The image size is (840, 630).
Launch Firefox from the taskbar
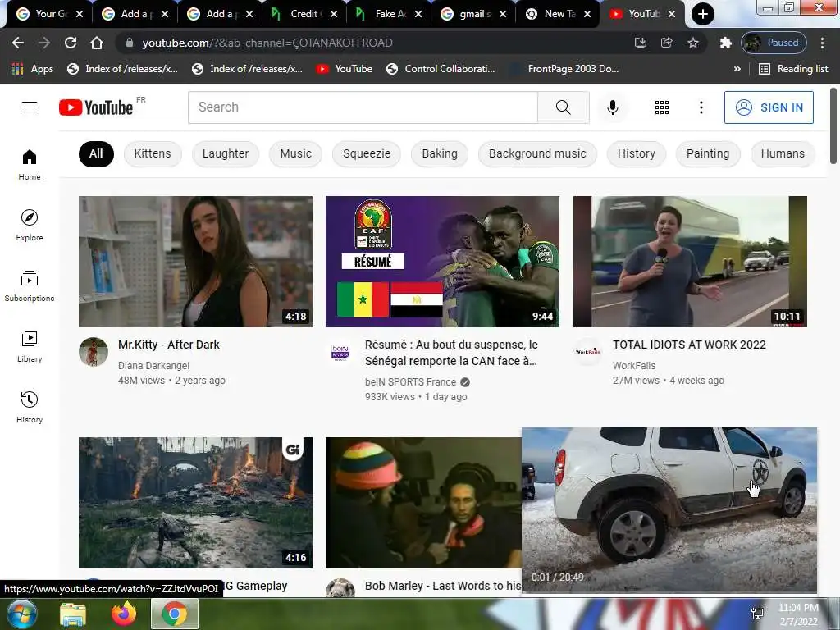(124, 614)
